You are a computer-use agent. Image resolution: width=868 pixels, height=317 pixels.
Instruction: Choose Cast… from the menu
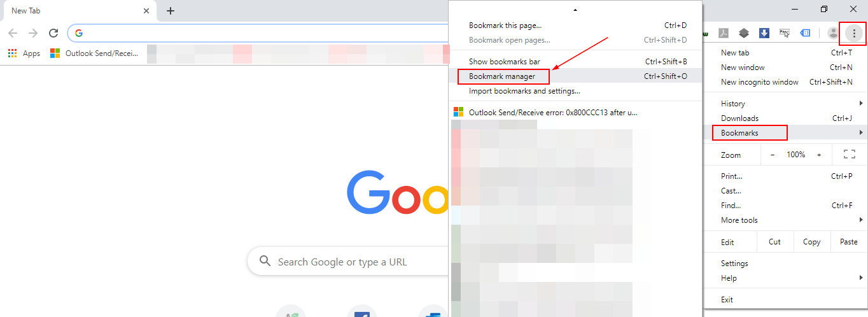785,191
